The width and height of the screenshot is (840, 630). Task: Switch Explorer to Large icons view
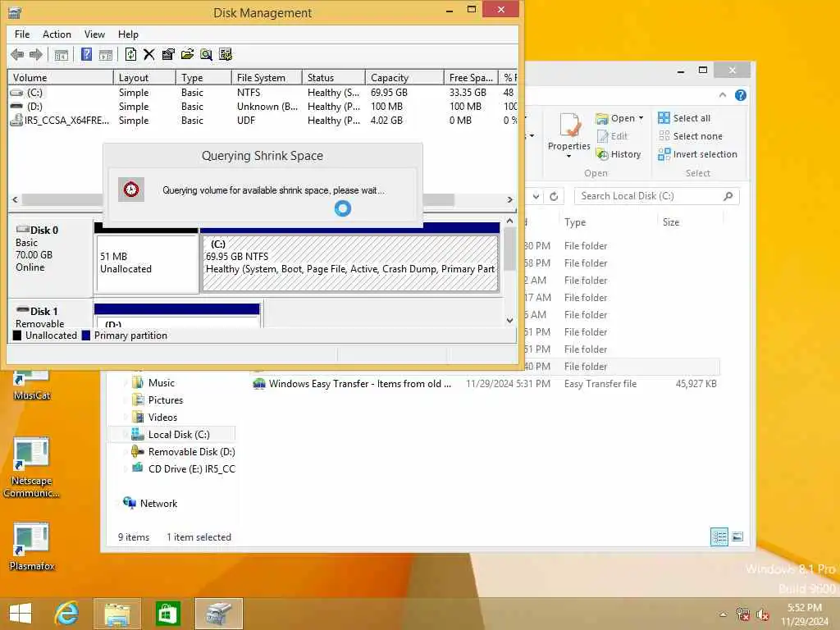coord(737,536)
